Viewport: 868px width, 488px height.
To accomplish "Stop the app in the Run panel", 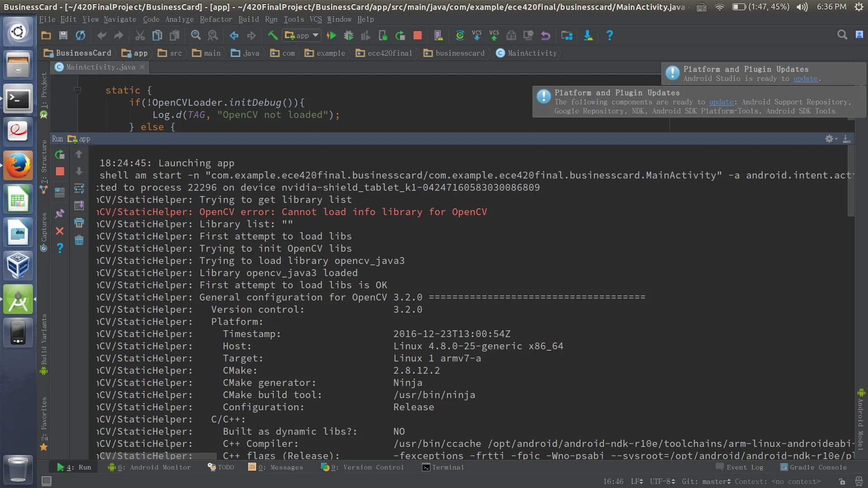I will pyautogui.click(x=60, y=171).
